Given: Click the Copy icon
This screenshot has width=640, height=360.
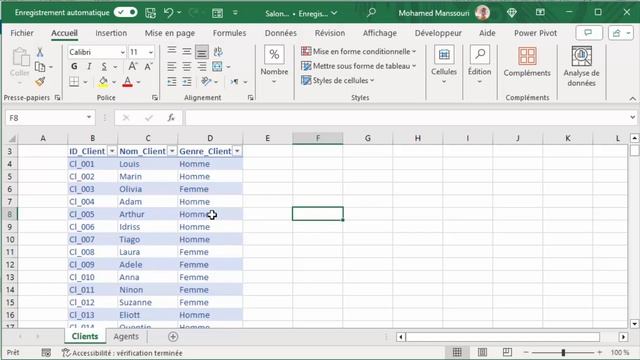Looking at the screenshot, I should click(x=40, y=67).
